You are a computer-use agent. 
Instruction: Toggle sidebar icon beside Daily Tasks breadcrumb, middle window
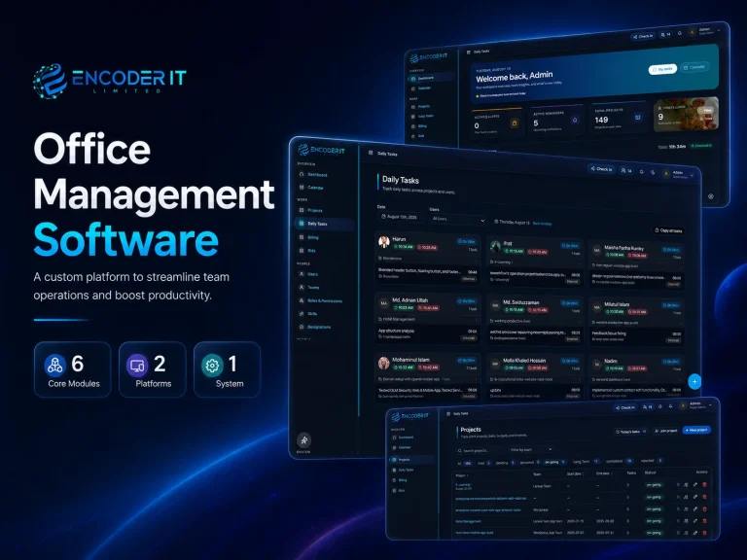point(371,153)
